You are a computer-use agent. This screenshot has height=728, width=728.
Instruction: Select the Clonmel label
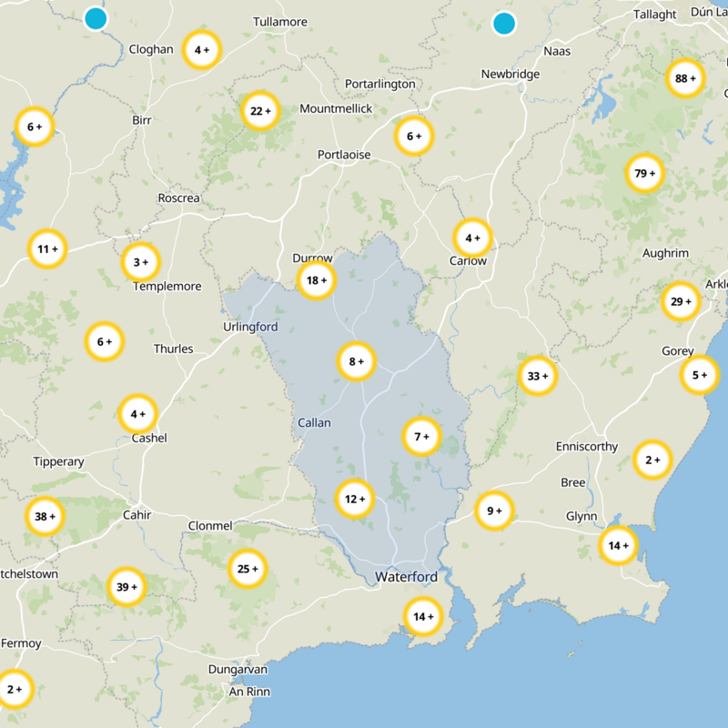pyautogui.click(x=210, y=526)
